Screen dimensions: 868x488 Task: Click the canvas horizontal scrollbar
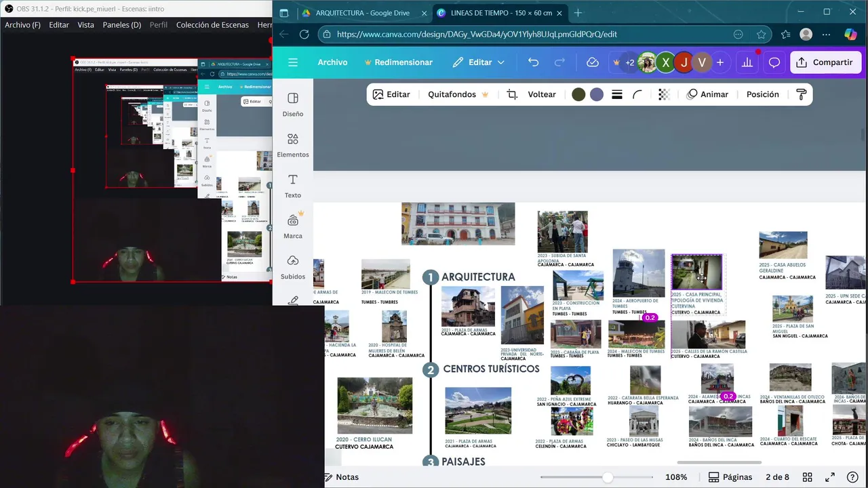[719, 463]
